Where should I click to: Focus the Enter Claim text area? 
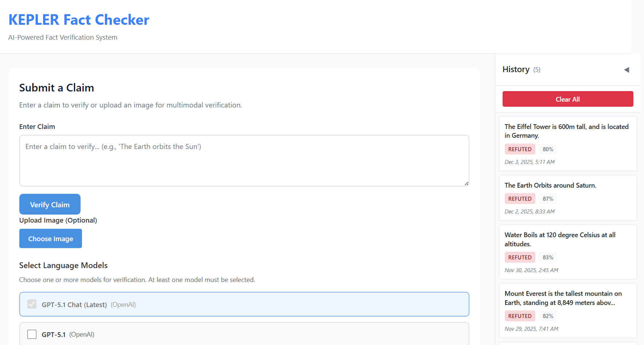[244, 160]
